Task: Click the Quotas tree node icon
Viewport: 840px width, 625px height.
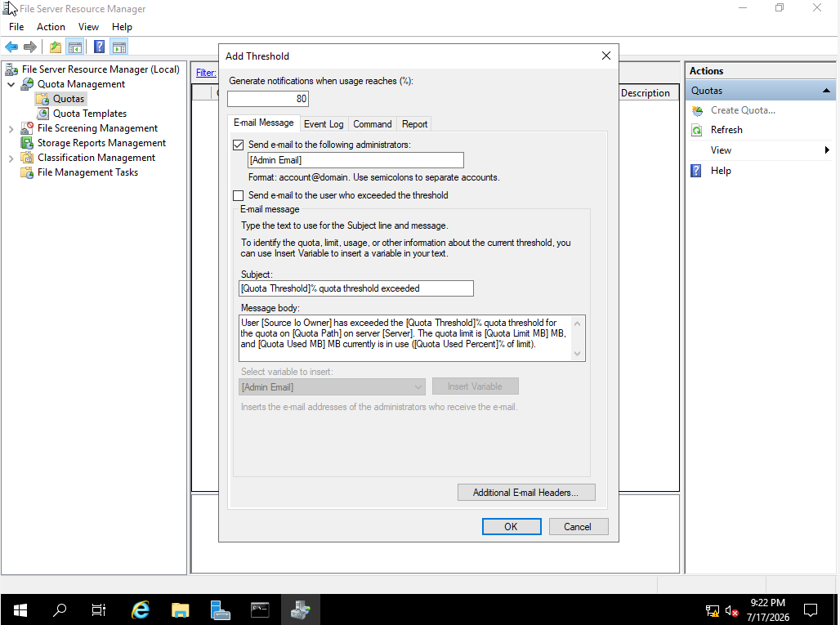Action: 42,99
